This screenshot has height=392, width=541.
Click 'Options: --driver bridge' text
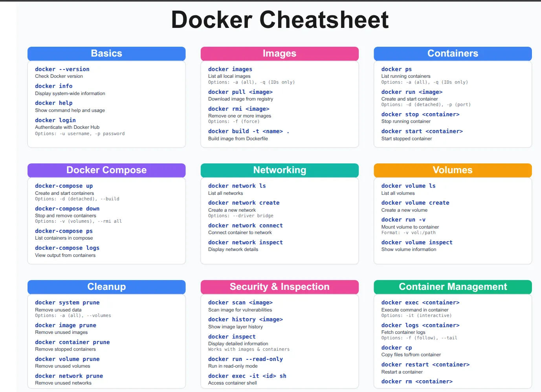click(241, 216)
